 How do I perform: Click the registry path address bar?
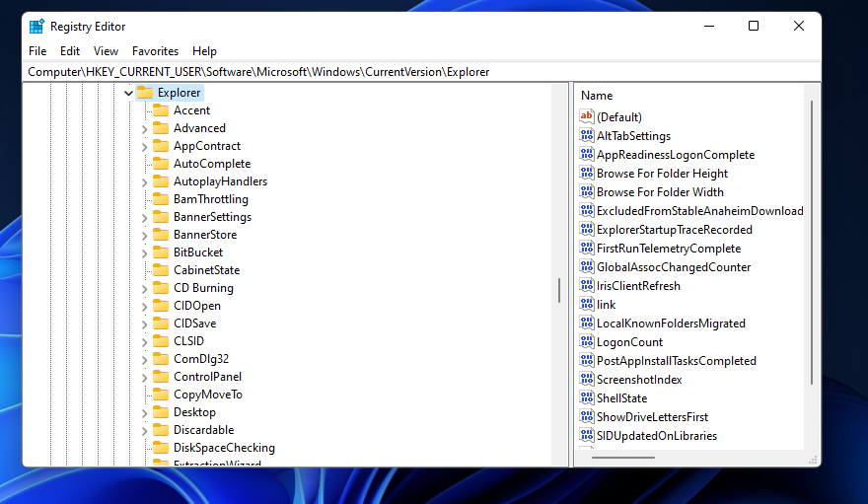click(x=423, y=72)
